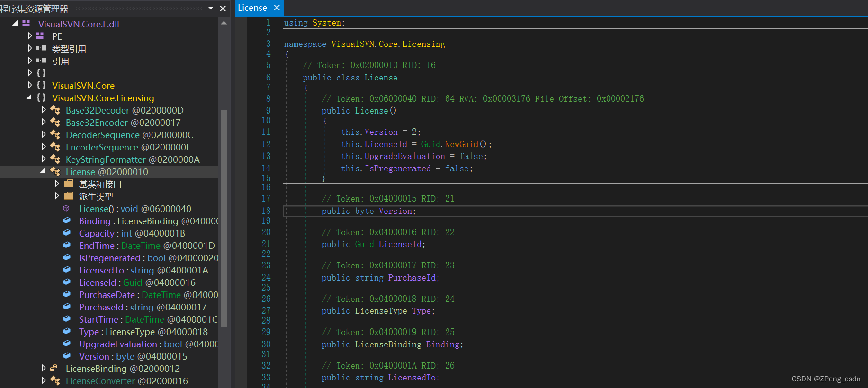Screen dimensions: 868x388
Task: Expand the 派生类型 folder
Action: (x=57, y=196)
